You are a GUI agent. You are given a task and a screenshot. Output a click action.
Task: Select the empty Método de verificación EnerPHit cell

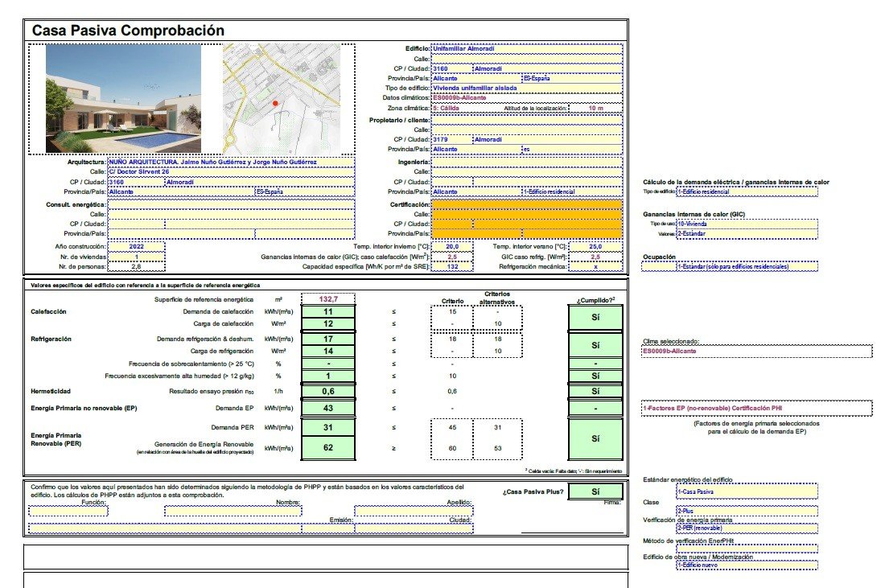(747, 548)
